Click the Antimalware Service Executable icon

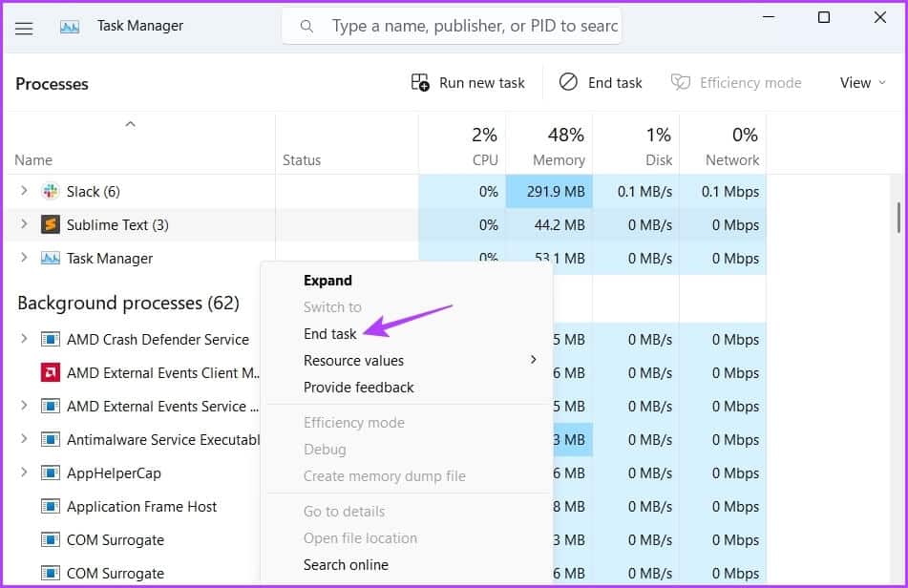(x=51, y=440)
